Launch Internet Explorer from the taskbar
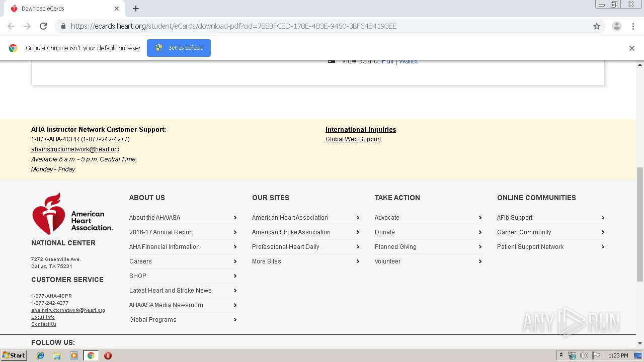 (40, 355)
